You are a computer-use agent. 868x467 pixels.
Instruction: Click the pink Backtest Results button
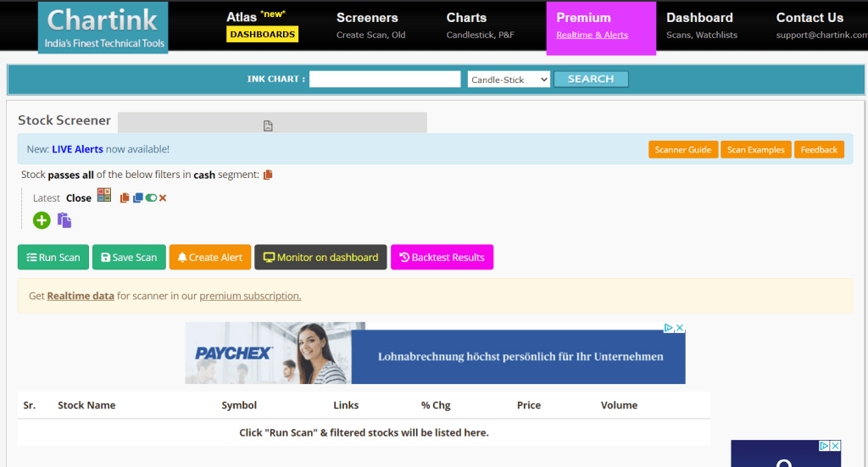(x=442, y=258)
